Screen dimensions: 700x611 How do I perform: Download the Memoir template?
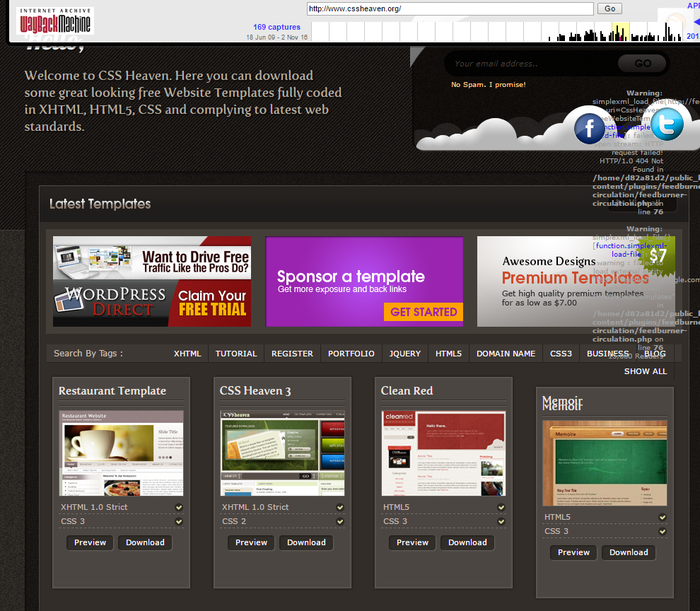629,552
